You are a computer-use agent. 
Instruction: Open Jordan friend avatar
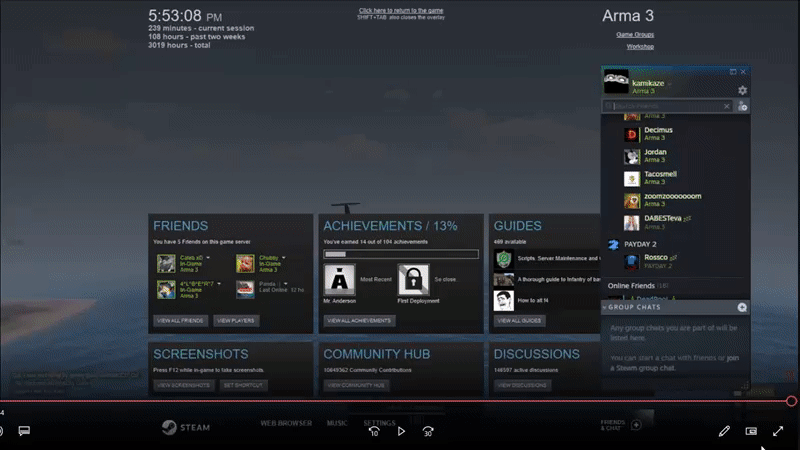click(632, 156)
